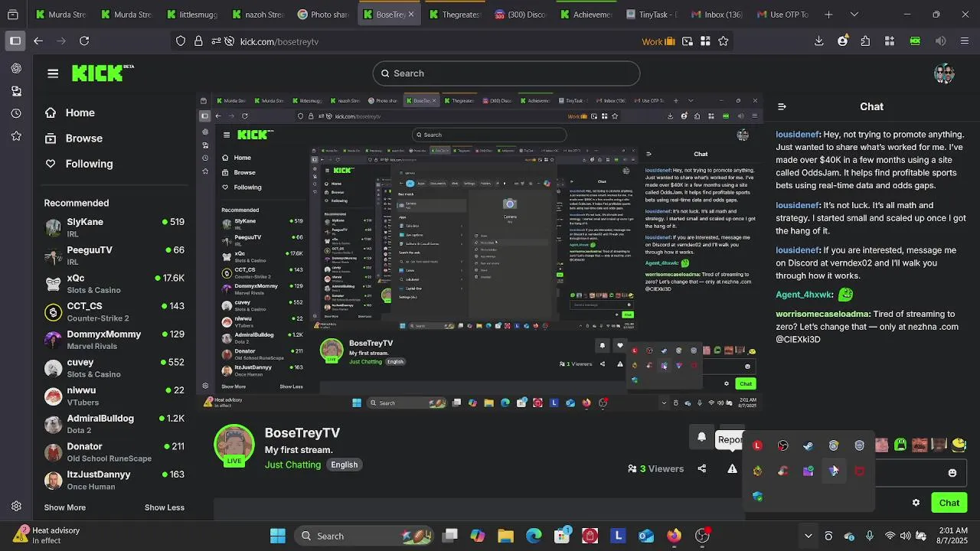Viewport: 980px width, 551px height.
Task: Go back with browser back arrow
Action: point(38,41)
